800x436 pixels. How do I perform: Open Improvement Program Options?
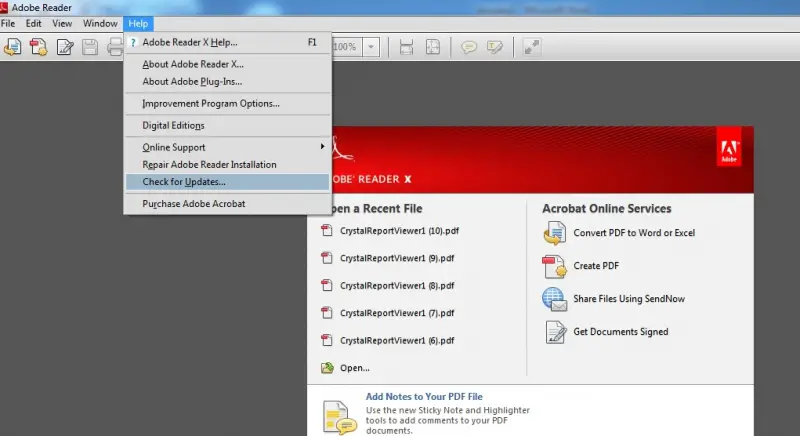coord(228,104)
